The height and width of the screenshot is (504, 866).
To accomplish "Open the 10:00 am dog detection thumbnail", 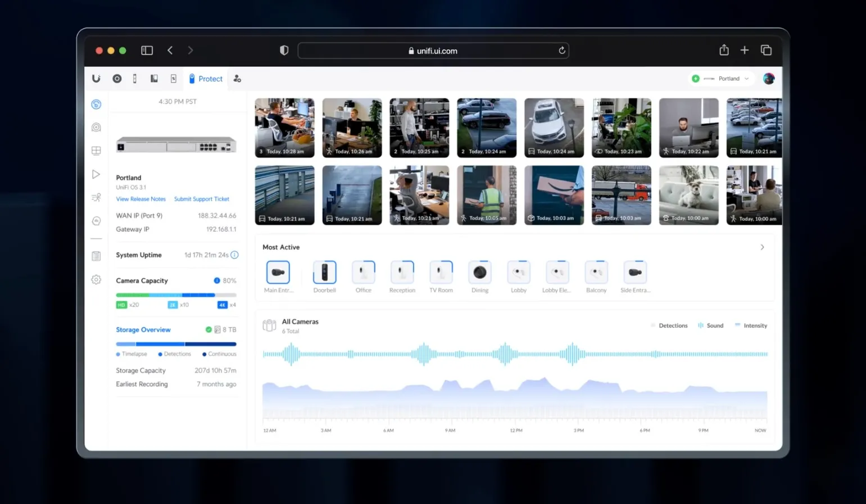I will [688, 195].
